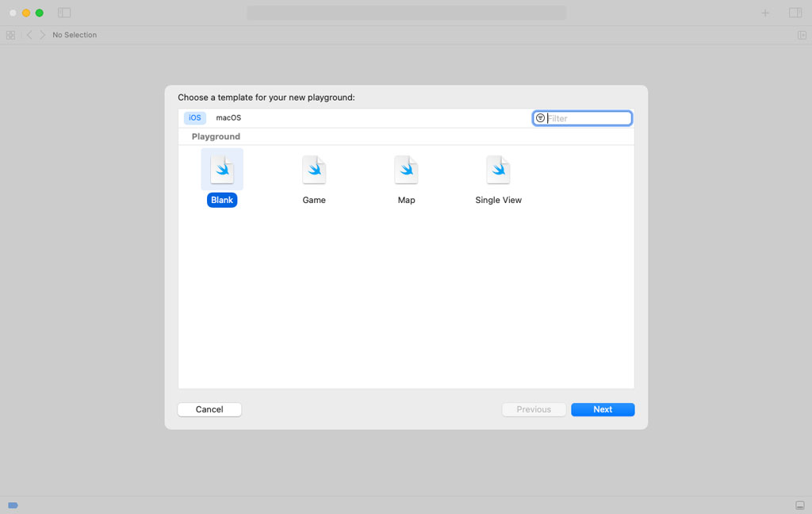Toggle the navigator sidebar icon in title bar
This screenshot has width=812, height=514.
point(64,13)
